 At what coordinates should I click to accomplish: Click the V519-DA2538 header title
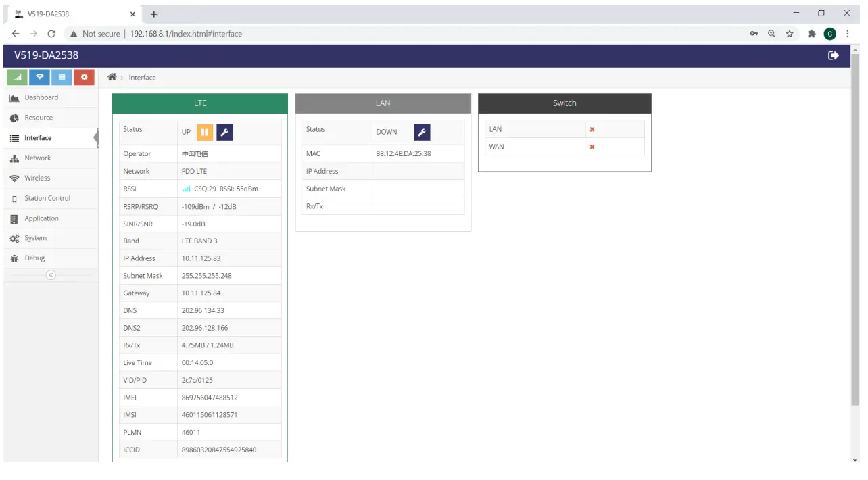pyautogui.click(x=47, y=55)
